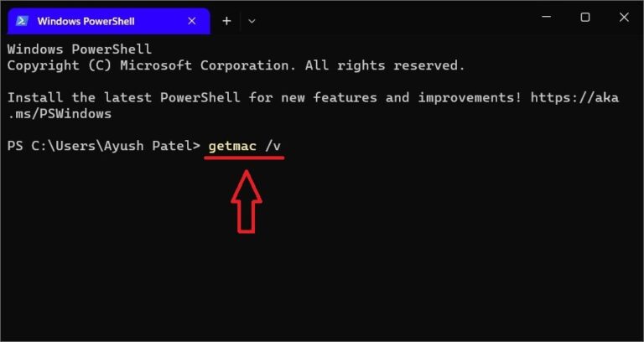Viewport: 644px width, 342px height.
Task: Click the Install the latest PowerShell message
Action: 264,98
